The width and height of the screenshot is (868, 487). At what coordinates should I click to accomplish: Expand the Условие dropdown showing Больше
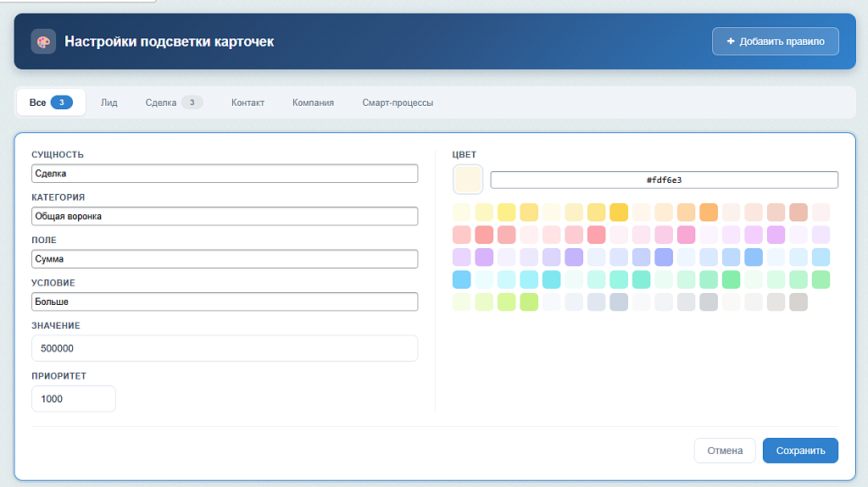pyautogui.click(x=225, y=301)
